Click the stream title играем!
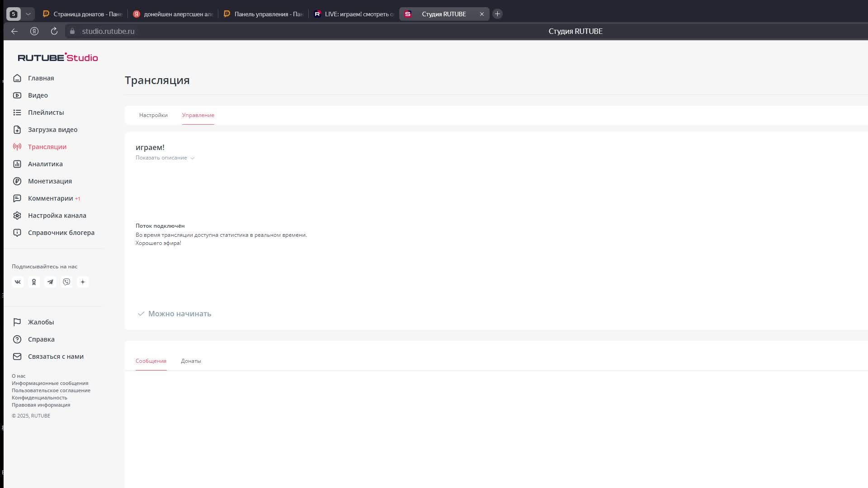The width and height of the screenshot is (868, 488). pos(150,147)
